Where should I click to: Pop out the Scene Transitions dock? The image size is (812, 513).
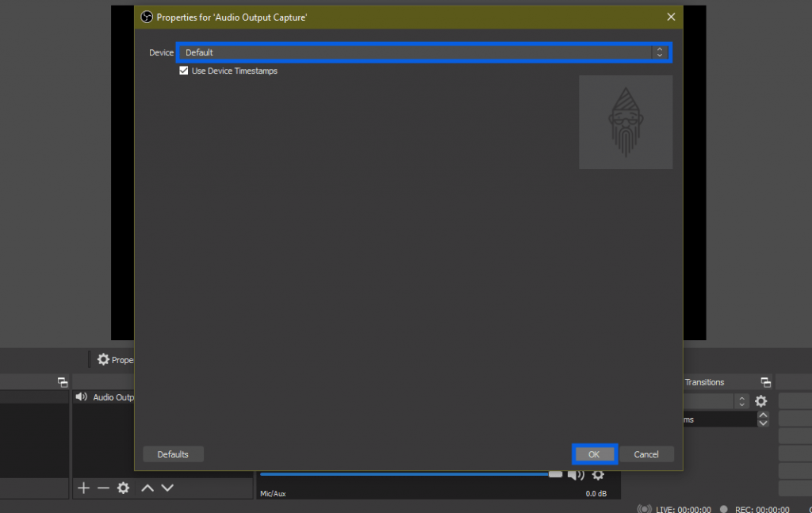point(766,382)
